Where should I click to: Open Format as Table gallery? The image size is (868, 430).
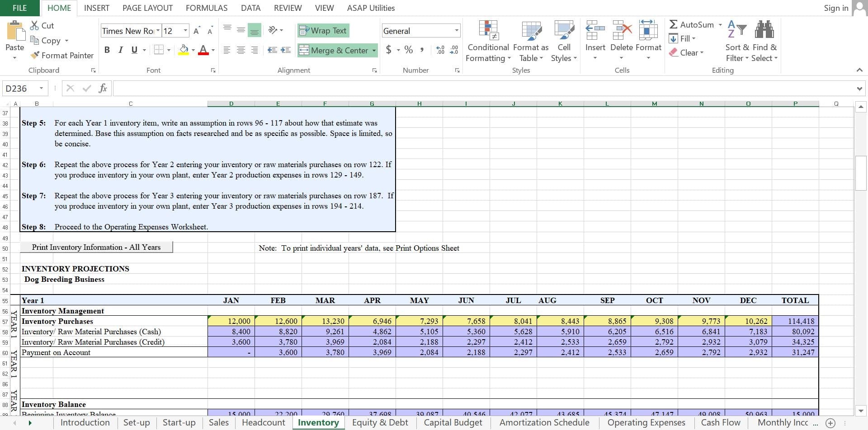[531, 42]
